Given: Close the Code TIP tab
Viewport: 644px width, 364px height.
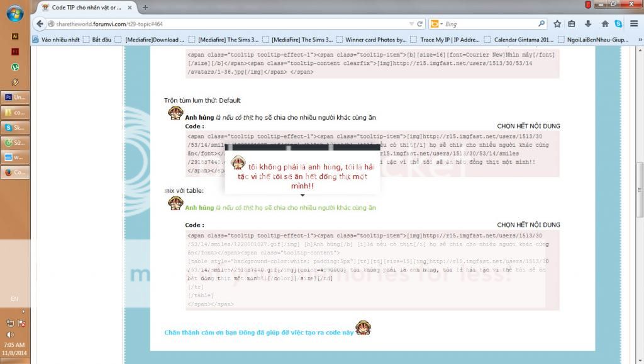Looking at the screenshot, I should [x=130, y=8].
